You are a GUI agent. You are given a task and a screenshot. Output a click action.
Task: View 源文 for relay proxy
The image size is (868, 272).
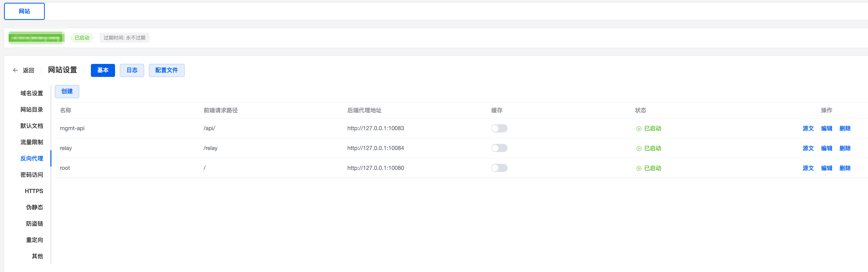pyautogui.click(x=808, y=148)
